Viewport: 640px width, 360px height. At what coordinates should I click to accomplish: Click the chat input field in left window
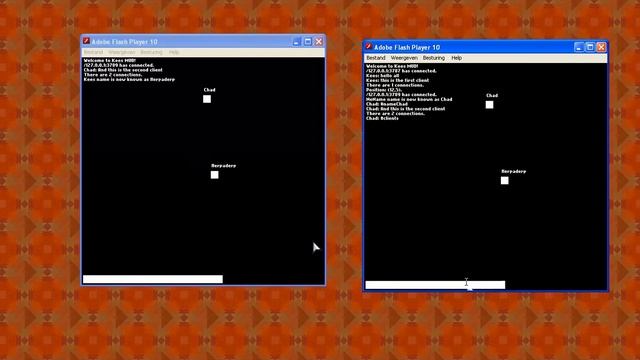click(153, 279)
